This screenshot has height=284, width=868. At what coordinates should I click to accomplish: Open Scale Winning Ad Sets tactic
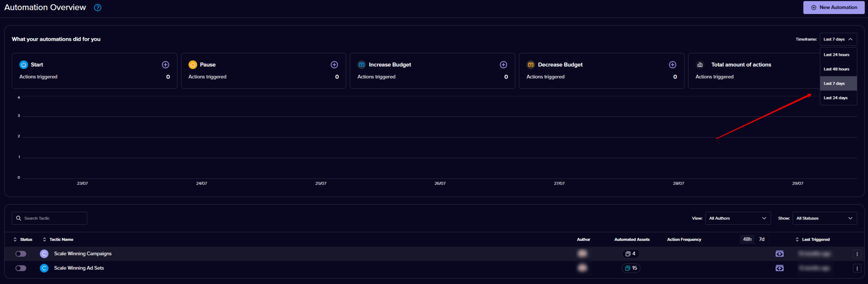(79, 268)
